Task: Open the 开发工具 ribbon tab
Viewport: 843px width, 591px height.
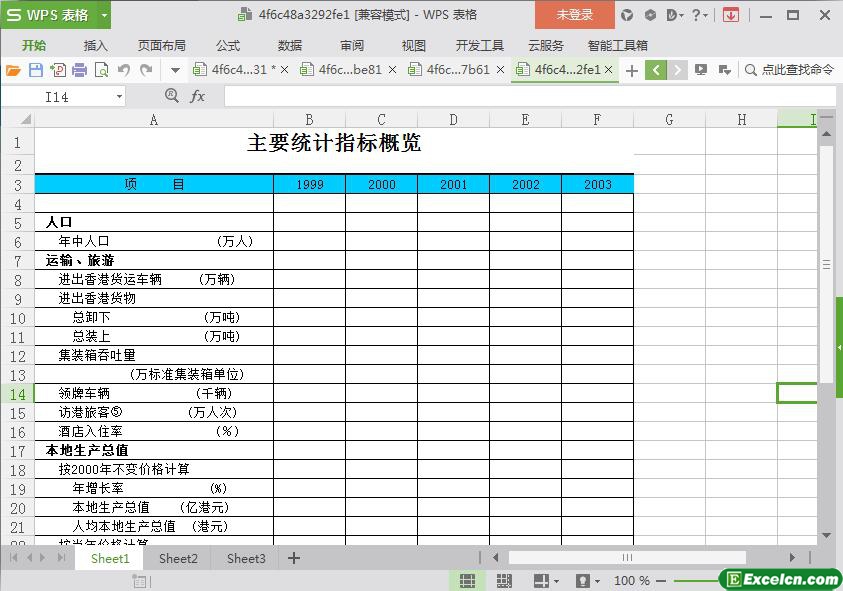Action: pyautogui.click(x=480, y=45)
